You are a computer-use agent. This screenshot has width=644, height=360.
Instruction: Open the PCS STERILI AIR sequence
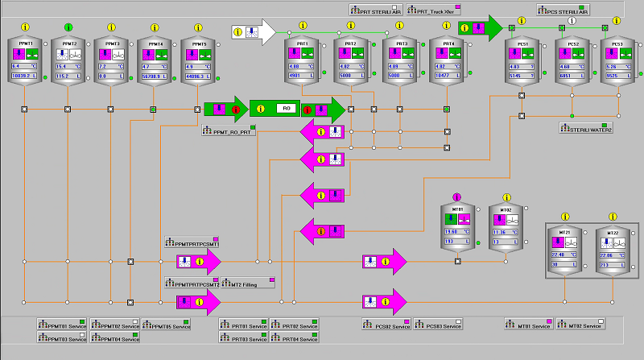point(563,10)
